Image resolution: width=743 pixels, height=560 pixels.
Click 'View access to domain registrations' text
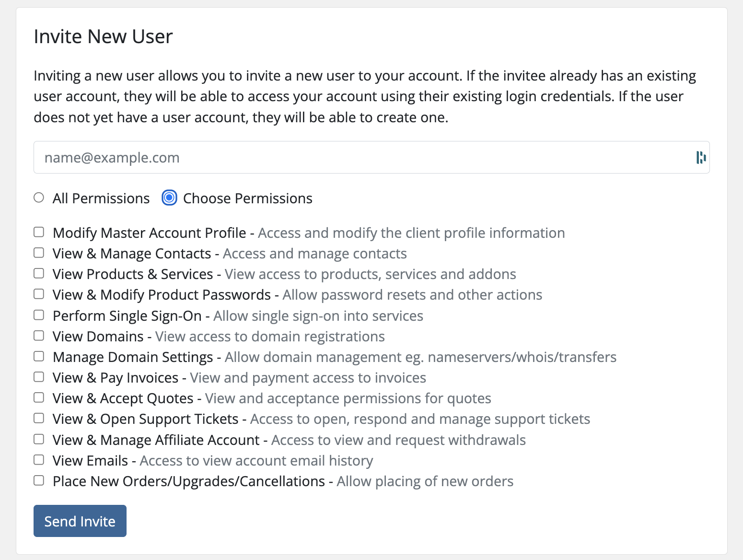click(270, 336)
